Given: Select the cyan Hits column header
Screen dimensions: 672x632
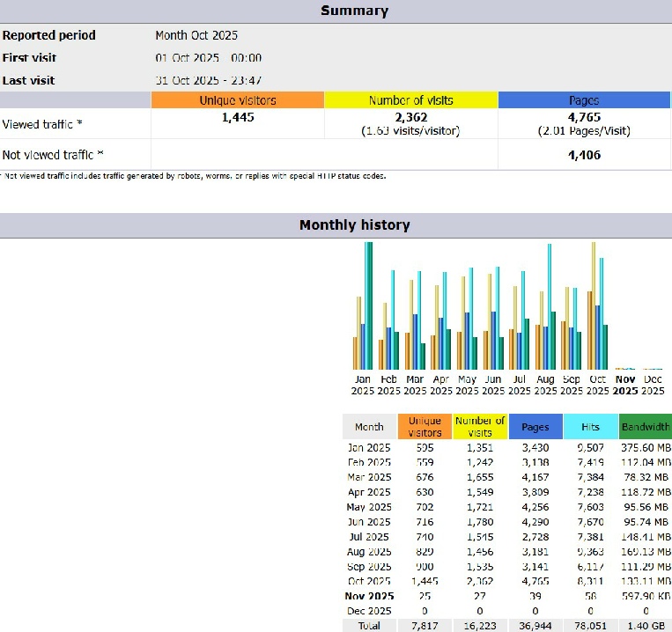Looking at the screenshot, I should [590, 427].
